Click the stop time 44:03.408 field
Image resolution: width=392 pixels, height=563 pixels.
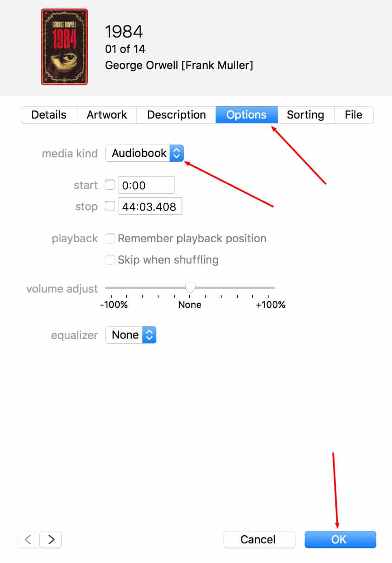tap(150, 206)
